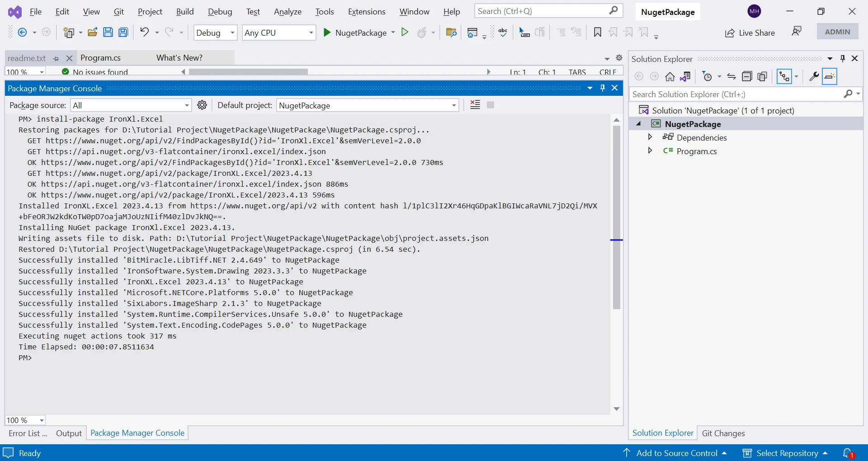Click the Find in Files icon
Image resolution: width=868 pixels, height=461 pixels.
pyautogui.click(x=451, y=32)
